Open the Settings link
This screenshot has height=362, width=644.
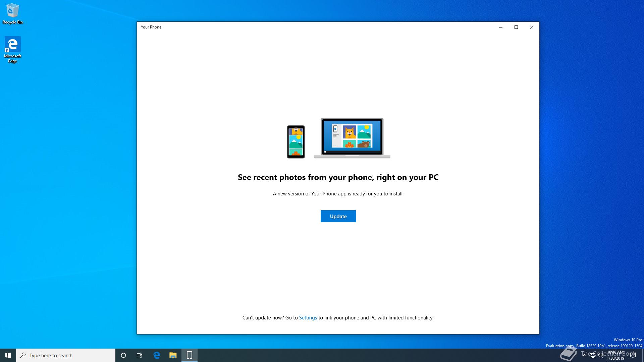(x=308, y=318)
